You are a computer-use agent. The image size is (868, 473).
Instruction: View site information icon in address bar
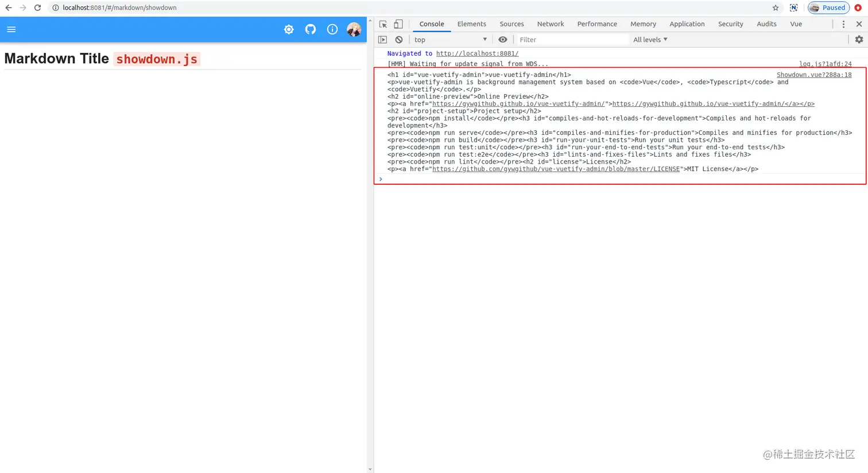point(56,8)
